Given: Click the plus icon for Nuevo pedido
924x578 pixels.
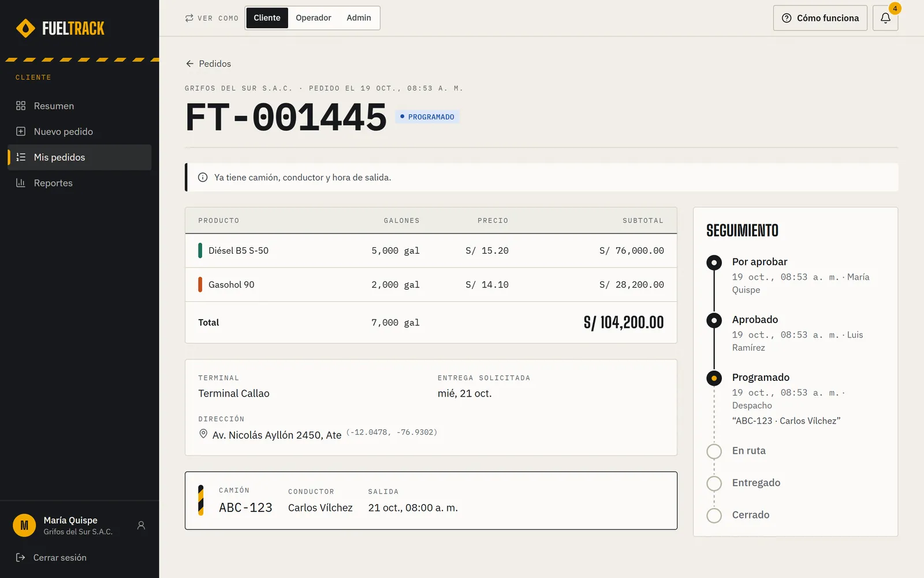Looking at the screenshot, I should 21,131.
